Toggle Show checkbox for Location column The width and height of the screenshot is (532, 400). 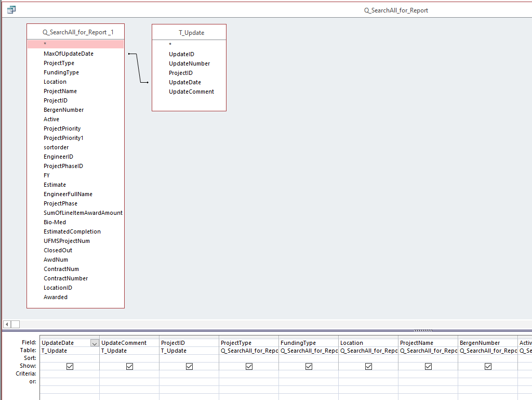pyautogui.click(x=368, y=366)
